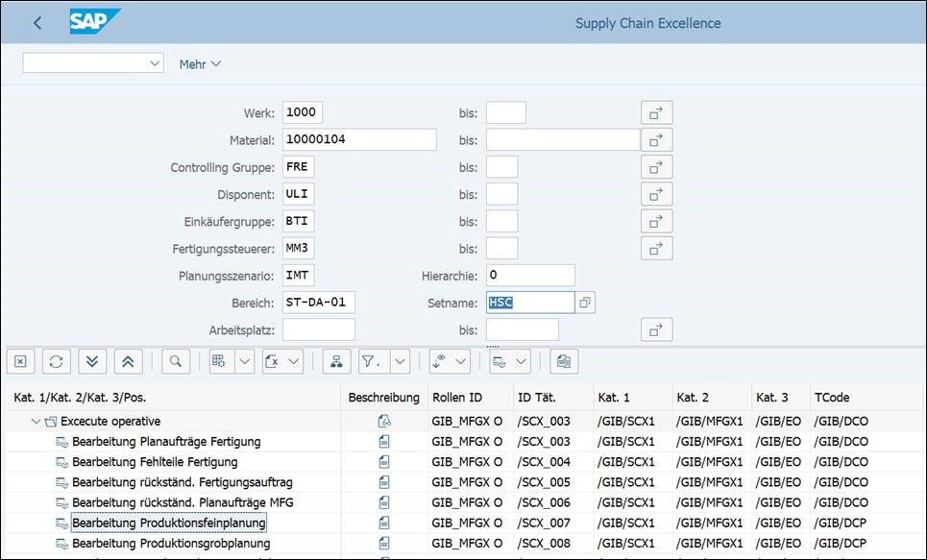The width and height of the screenshot is (927, 560).
Task: Open value help for Setname field
Action: 585,303
